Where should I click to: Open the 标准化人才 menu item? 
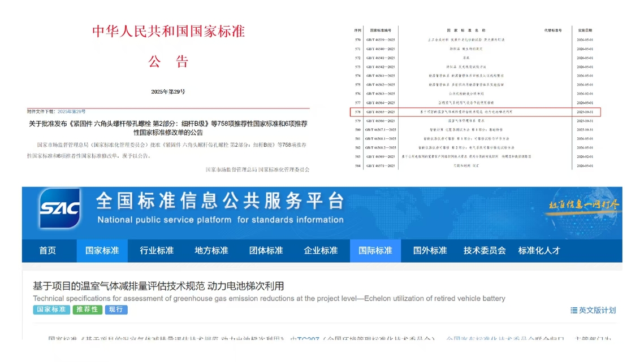(x=539, y=251)
